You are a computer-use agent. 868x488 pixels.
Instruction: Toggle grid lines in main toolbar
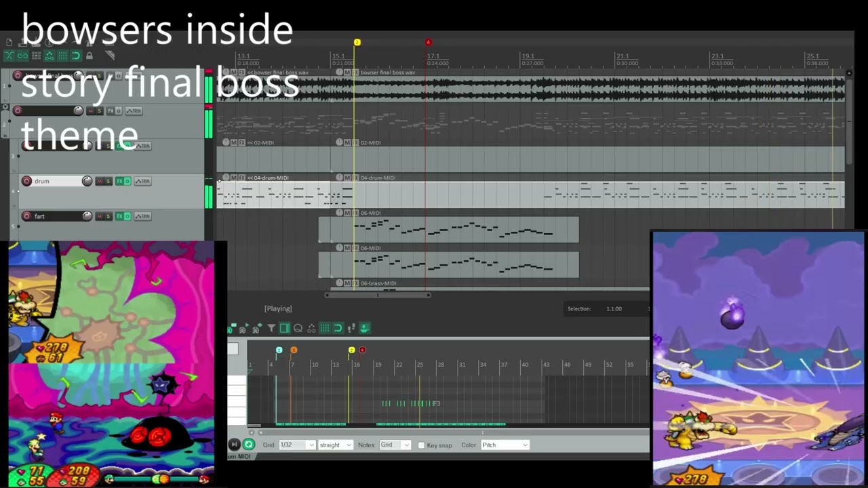click(x=62, y=56)
